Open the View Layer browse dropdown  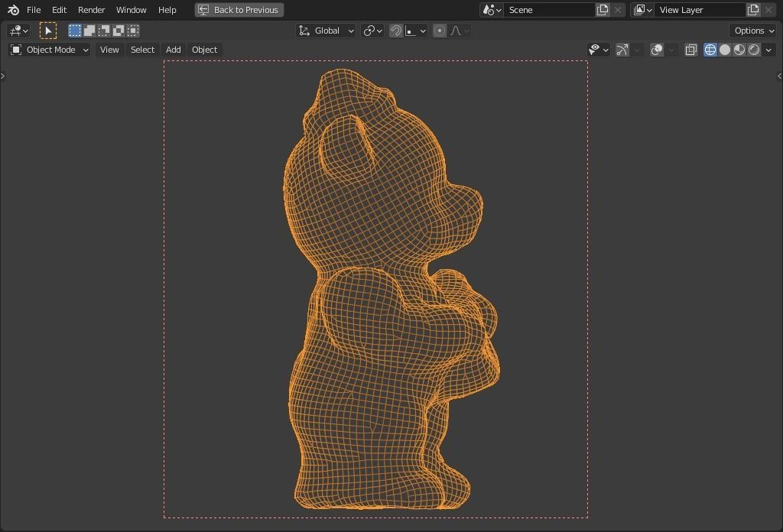(642, 10)
